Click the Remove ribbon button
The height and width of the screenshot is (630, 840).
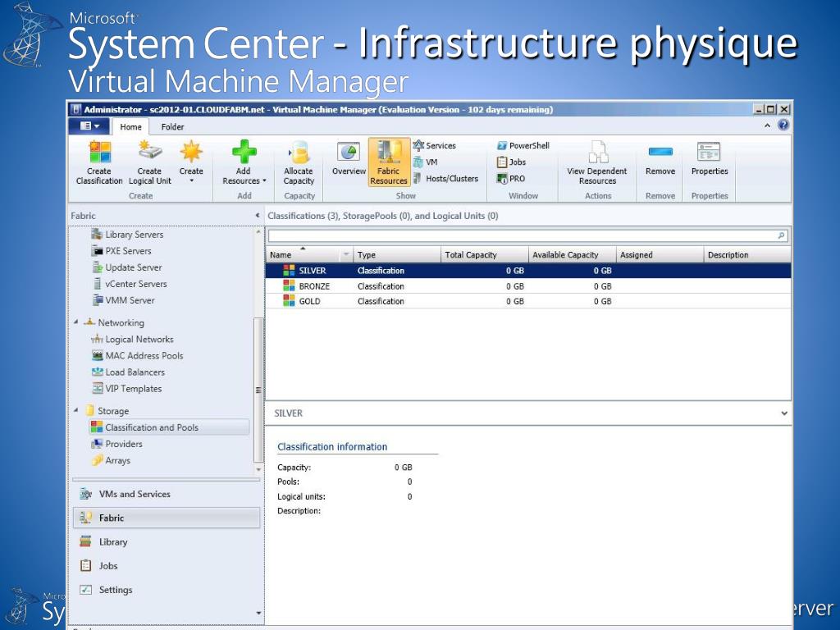point(660,159)
